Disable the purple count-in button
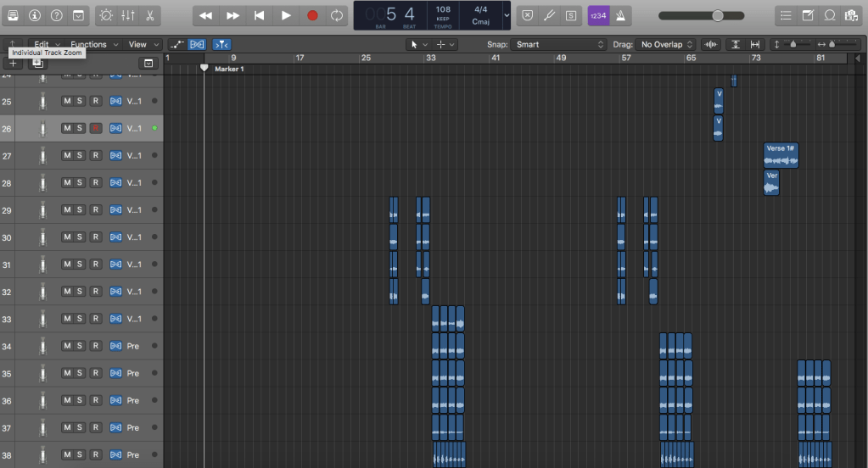Screen dimensions: 868x468 point(598,15)
